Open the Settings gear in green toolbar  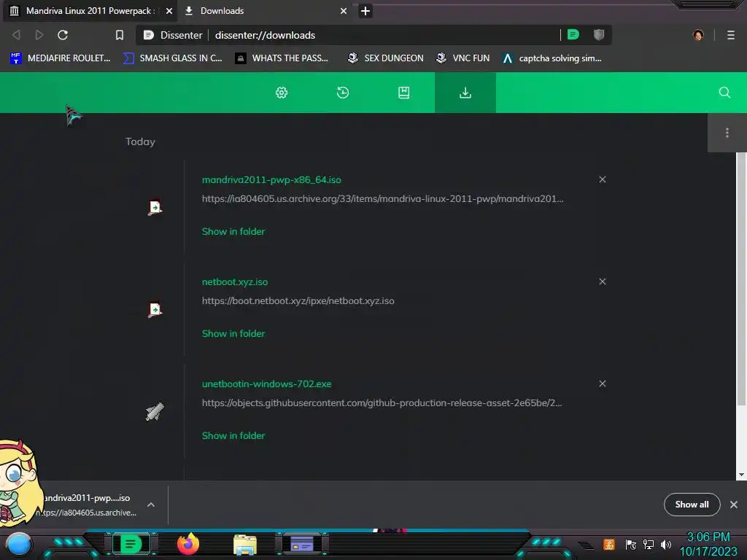(282, 93)
